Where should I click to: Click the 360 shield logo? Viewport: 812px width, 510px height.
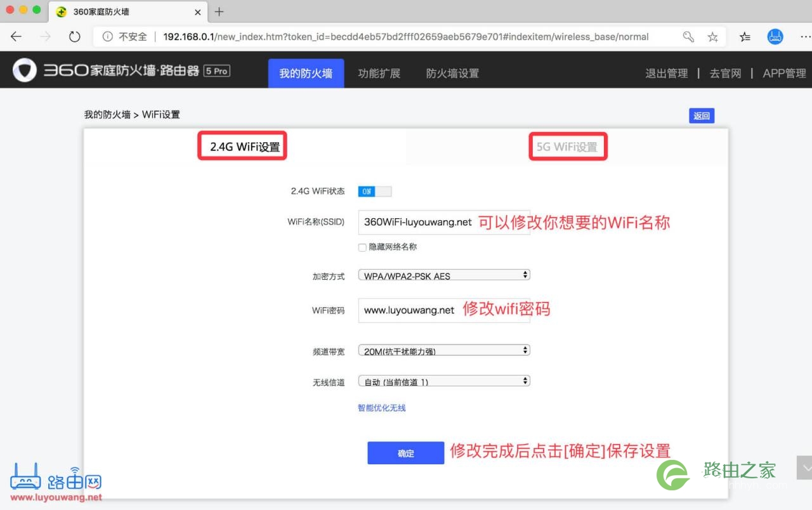tap(25, 70)
